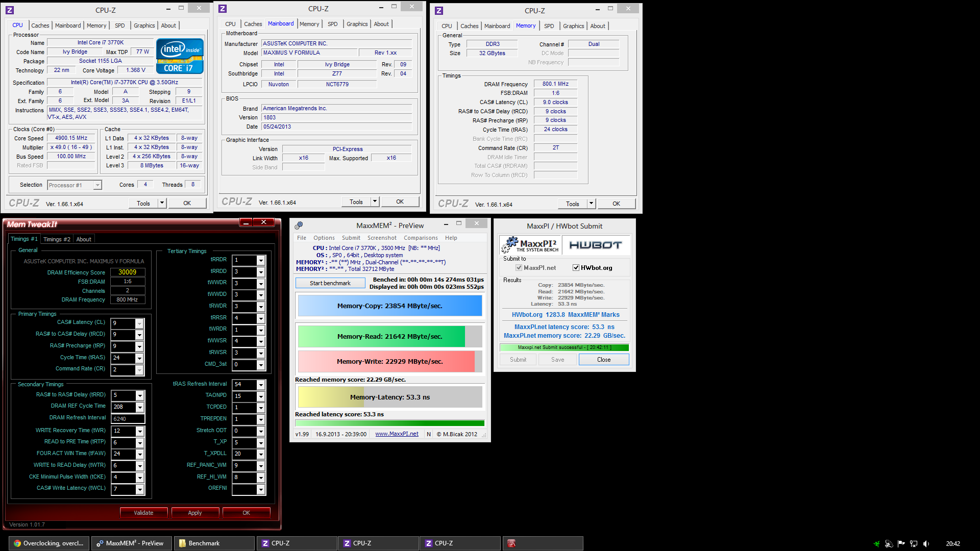Open Graphics tab in CPU-Z Mainboard-tab window
This screenshot has height=551, width=980.
[357, 24]
